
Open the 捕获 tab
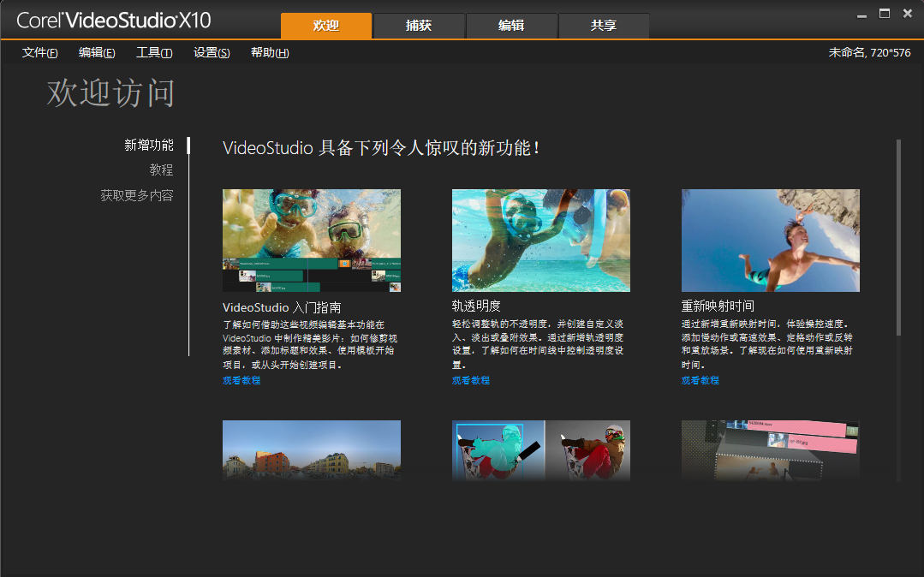(419, 26)
